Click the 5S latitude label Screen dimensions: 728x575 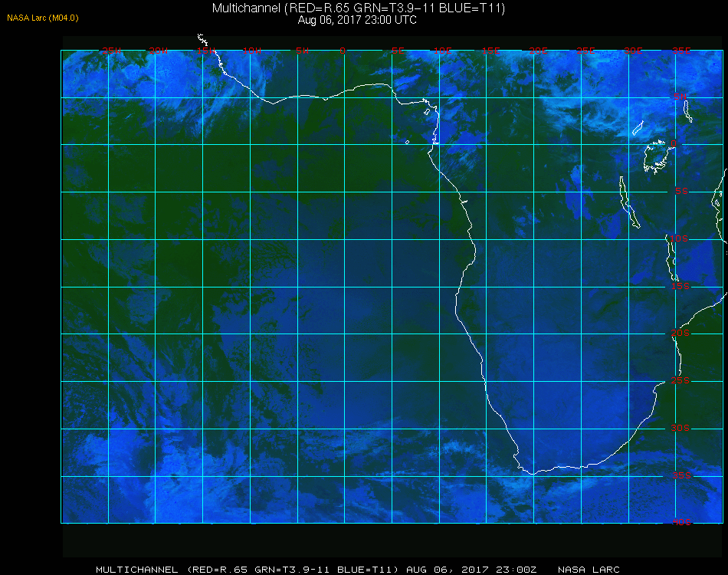click(681, 192)
